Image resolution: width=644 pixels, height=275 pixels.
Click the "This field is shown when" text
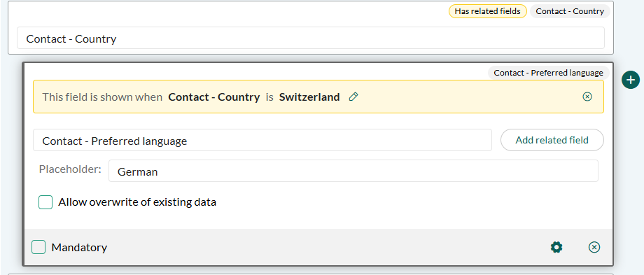[102, 97]
